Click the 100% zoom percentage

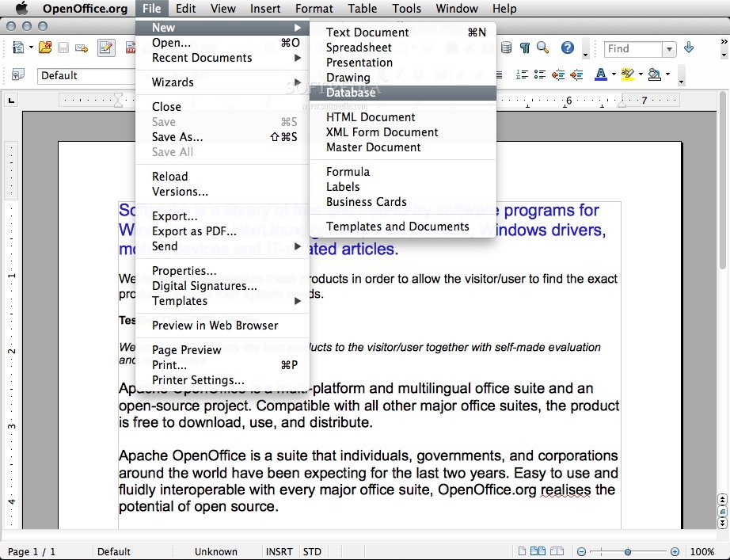pyautogui.click(x=702, y=551)
